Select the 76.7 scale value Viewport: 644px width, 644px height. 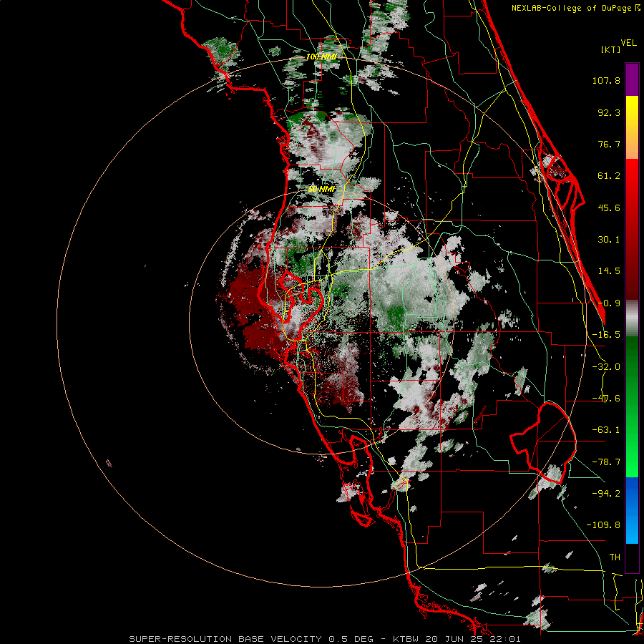[x=609, y=144]
